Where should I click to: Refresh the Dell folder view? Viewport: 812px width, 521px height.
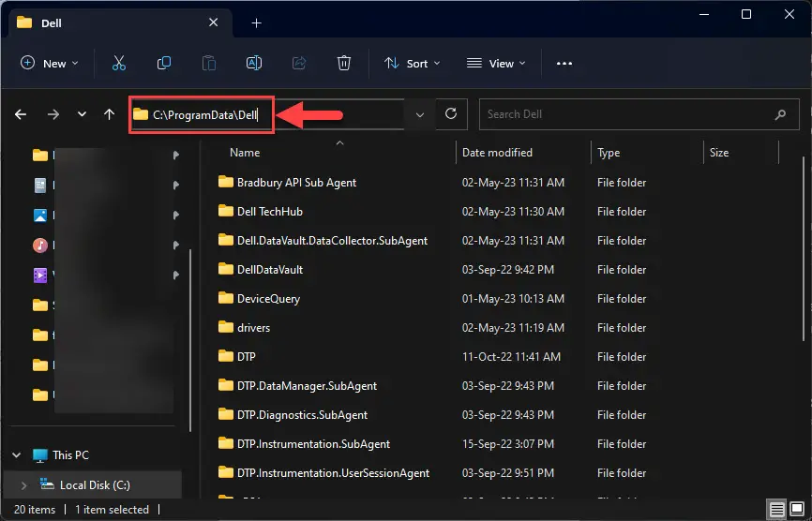pyautogui.click(x=451, y=113)
